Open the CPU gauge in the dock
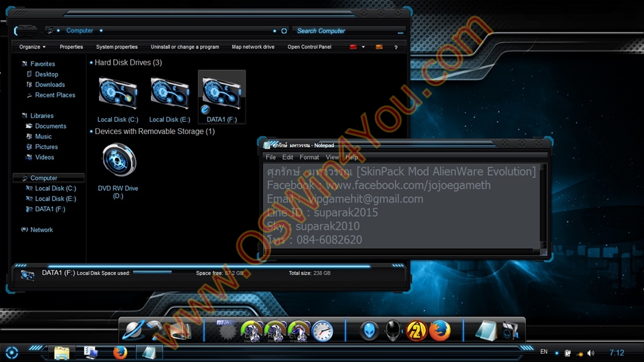Viewport: 644px width, 362px height. 252,331
